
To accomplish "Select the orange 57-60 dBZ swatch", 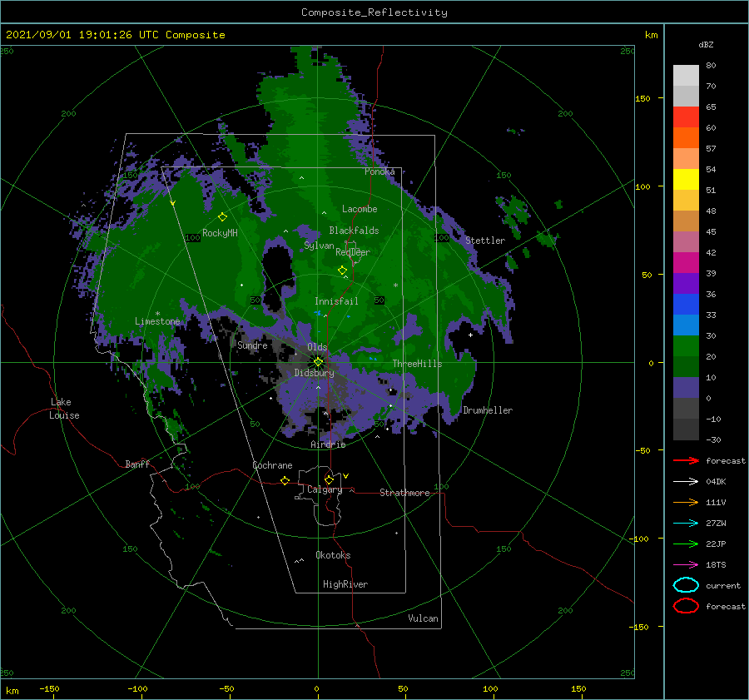I will [x=686, y=138].
